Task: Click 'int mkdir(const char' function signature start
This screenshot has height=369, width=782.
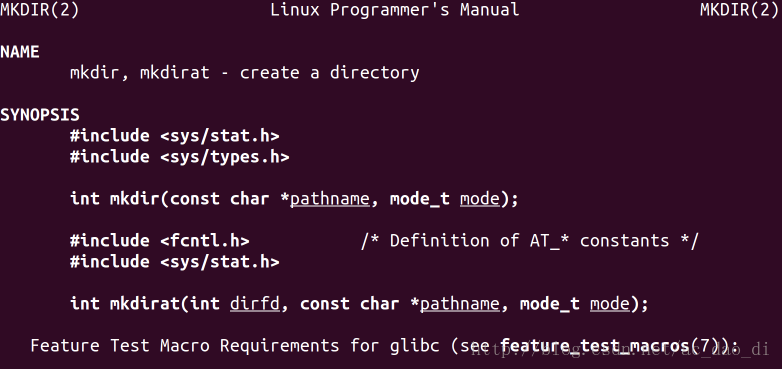Action: point(170,198)
